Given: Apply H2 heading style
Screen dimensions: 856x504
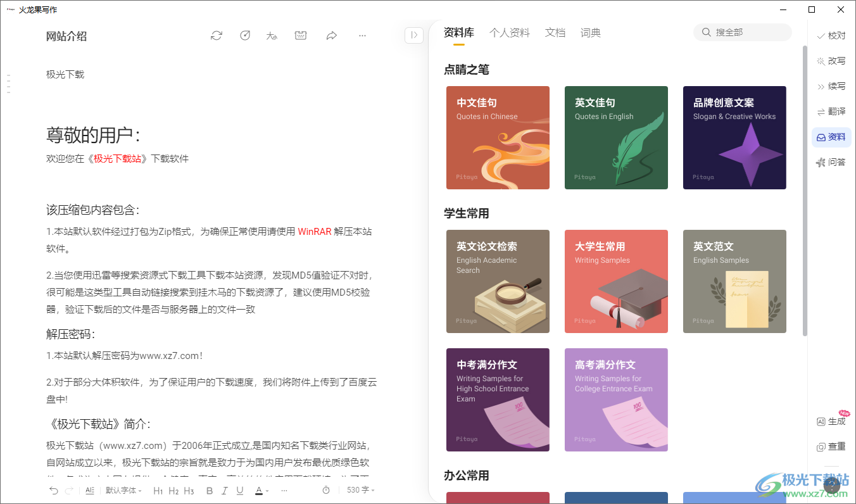Looking at the screenshot, I should (173, 491).
